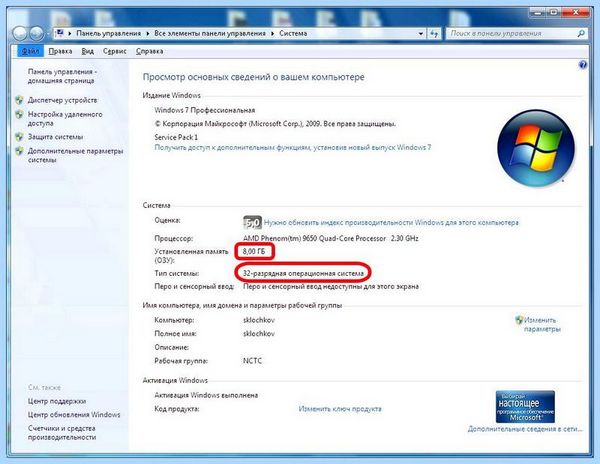Click the pen and touch unavailable value

tap(331, 287)
